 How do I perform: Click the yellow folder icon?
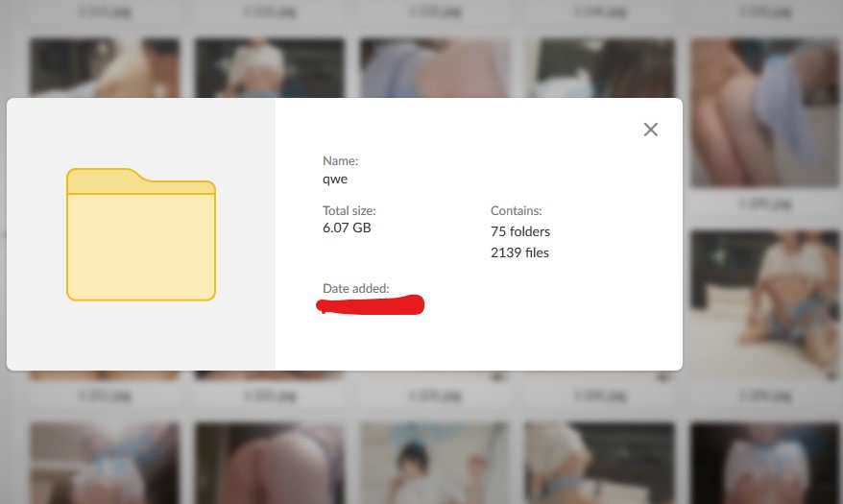click(141, 234)
